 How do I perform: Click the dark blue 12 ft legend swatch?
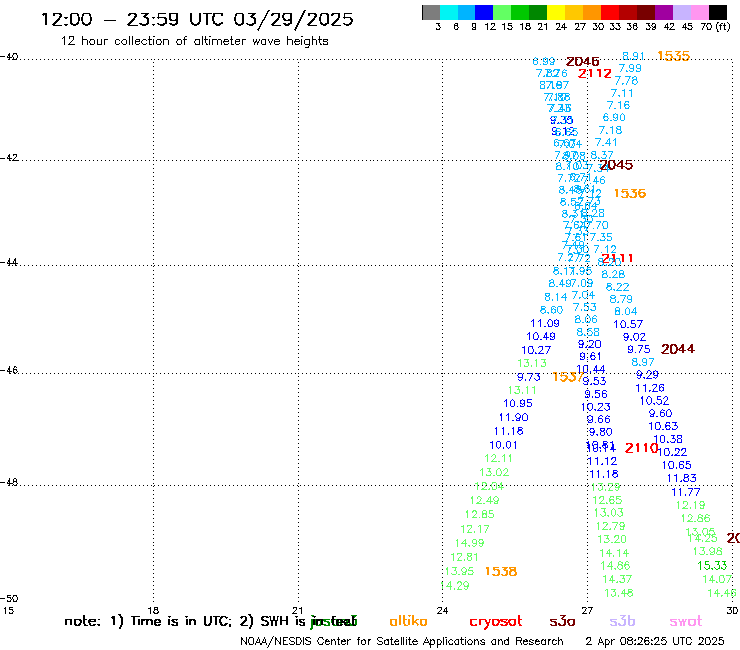pos(484,12)
